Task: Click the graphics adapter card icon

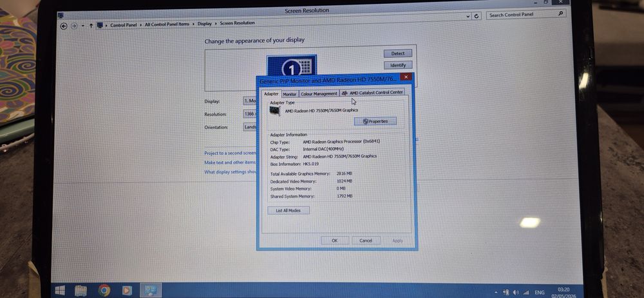Action: pos(275,111)
